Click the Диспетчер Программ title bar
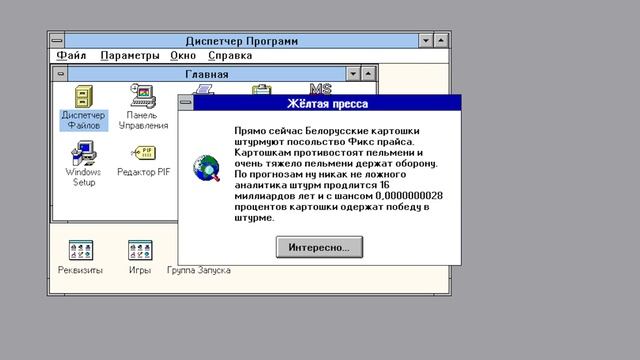Screen dimensions: 640x360 (242, 41)
